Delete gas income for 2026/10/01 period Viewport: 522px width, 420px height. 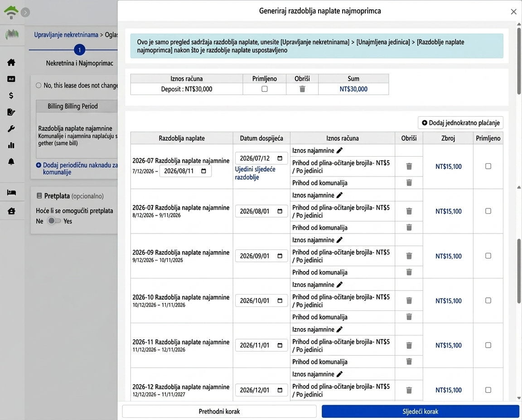(409, 301)
